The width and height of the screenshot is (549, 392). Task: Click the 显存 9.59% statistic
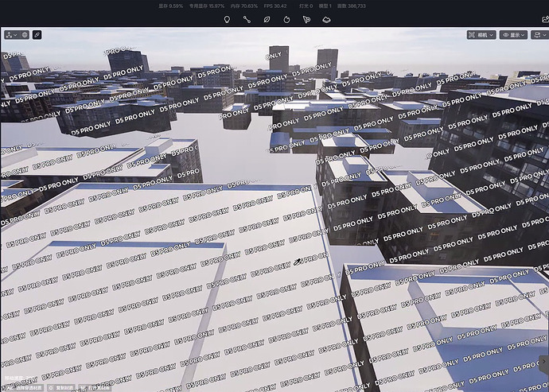tap(170, 6)
